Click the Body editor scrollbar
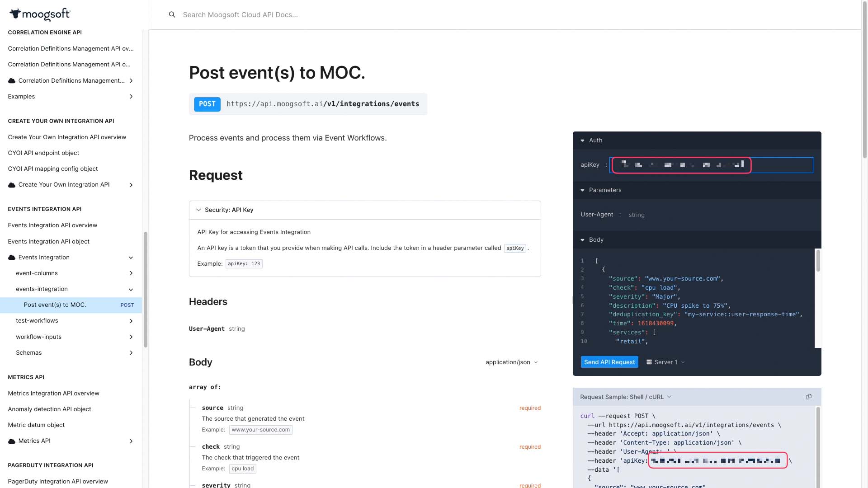 coord(818,260)
